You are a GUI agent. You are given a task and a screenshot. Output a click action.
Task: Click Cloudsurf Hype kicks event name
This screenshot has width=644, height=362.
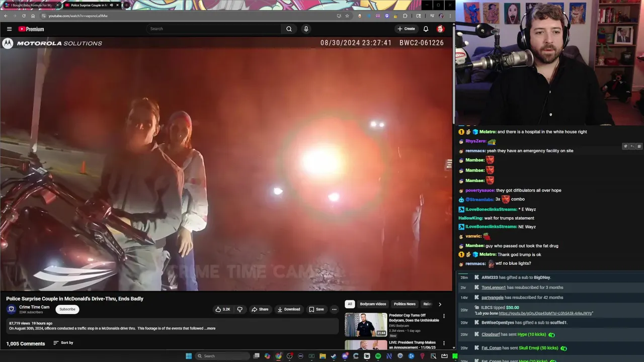tap(491, 334)
